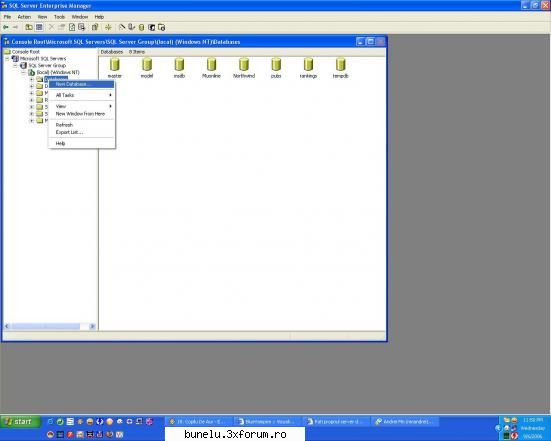Click the Run a Wizard wand icon
This screenshot has height=441, width=551.
tap(122, 27)
